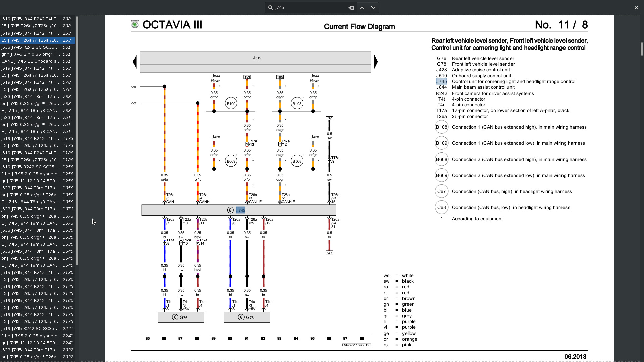
Task: Focus the j745 search input field
Action: [x=309, y=8]
